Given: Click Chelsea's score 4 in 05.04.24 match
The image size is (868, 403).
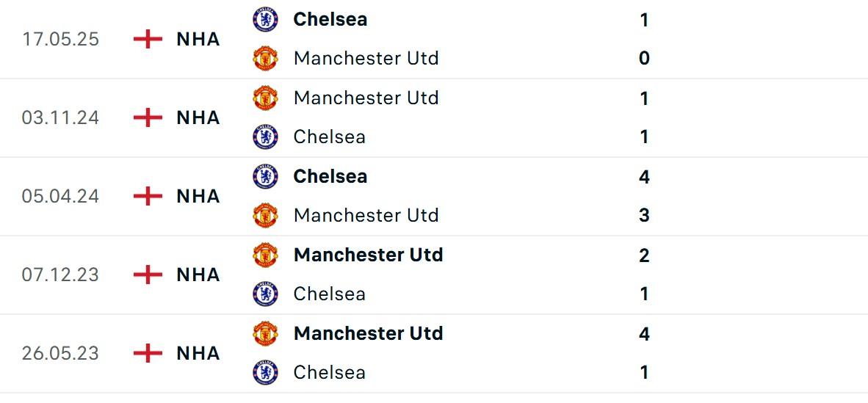Looking at the screenshot, I should (644, 177).
